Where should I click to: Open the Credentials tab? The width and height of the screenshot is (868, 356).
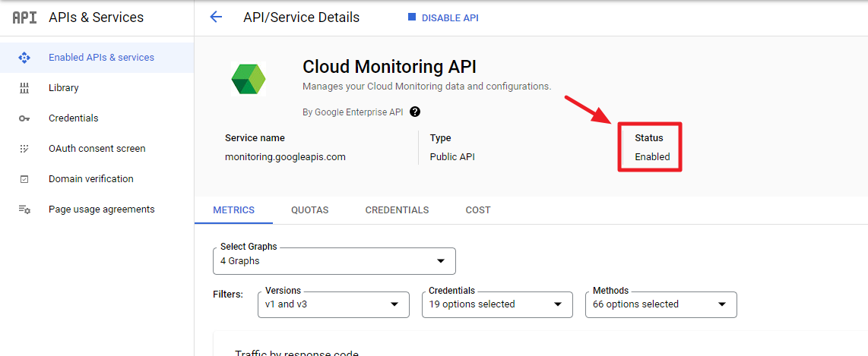click(397, 210)
